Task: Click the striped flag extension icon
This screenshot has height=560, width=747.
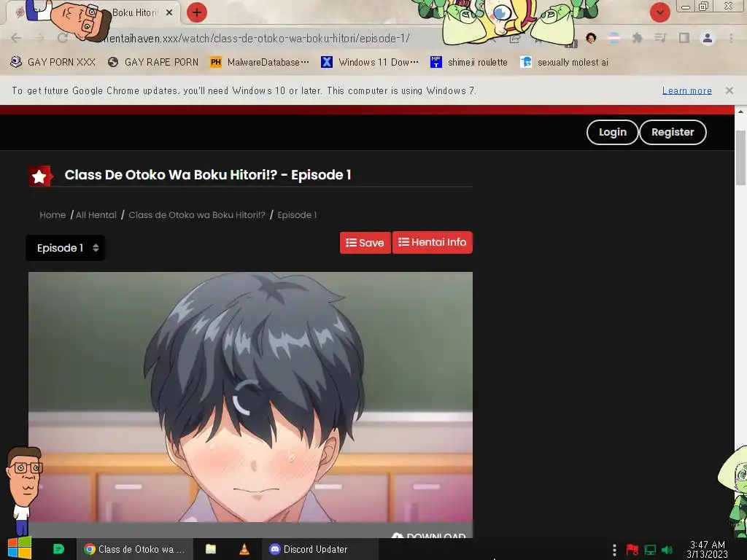Action: point(614,38)
